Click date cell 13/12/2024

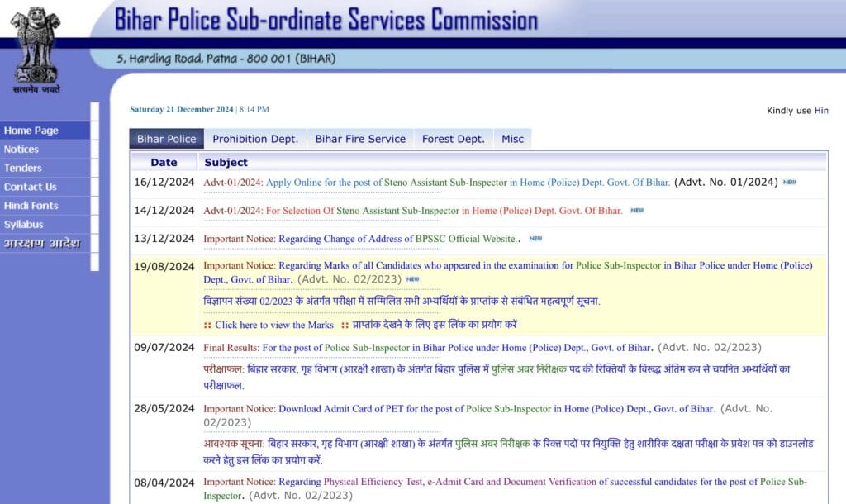164,239
